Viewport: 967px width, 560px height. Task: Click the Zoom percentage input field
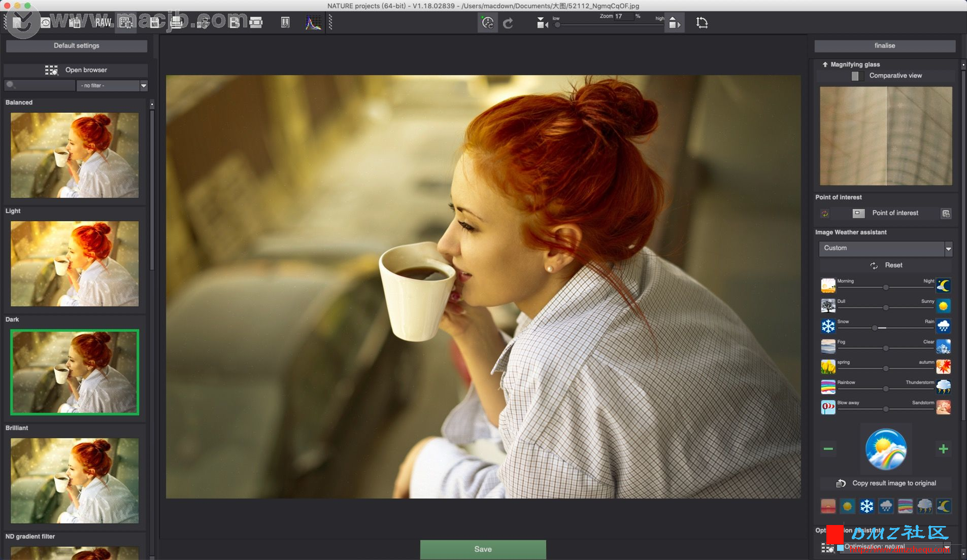click(x=624, y=16)
